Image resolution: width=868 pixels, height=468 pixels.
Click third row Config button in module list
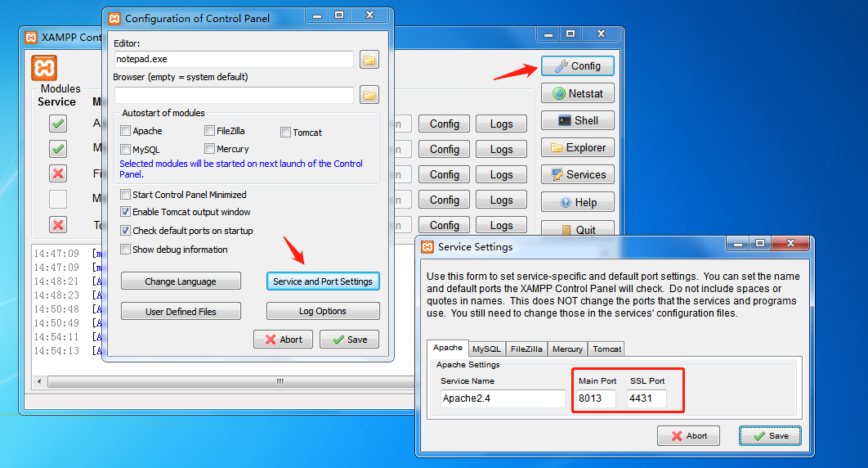(444, 174)
